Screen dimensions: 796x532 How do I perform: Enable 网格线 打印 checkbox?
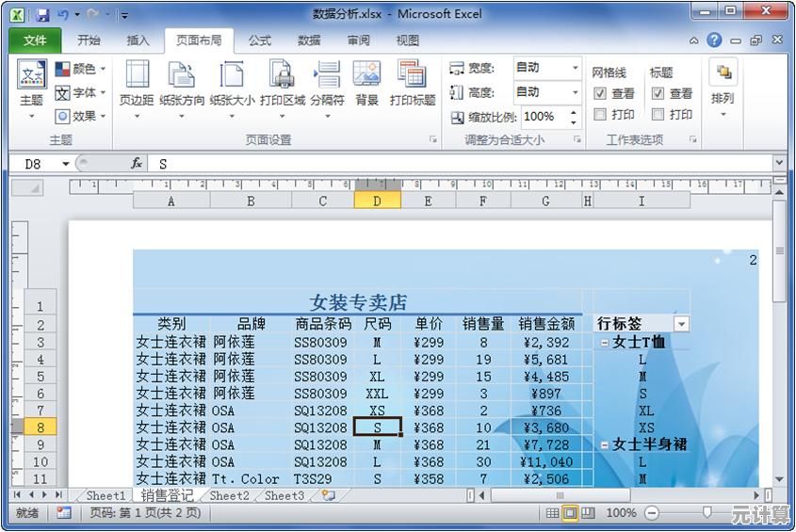[x=600, y=115]
